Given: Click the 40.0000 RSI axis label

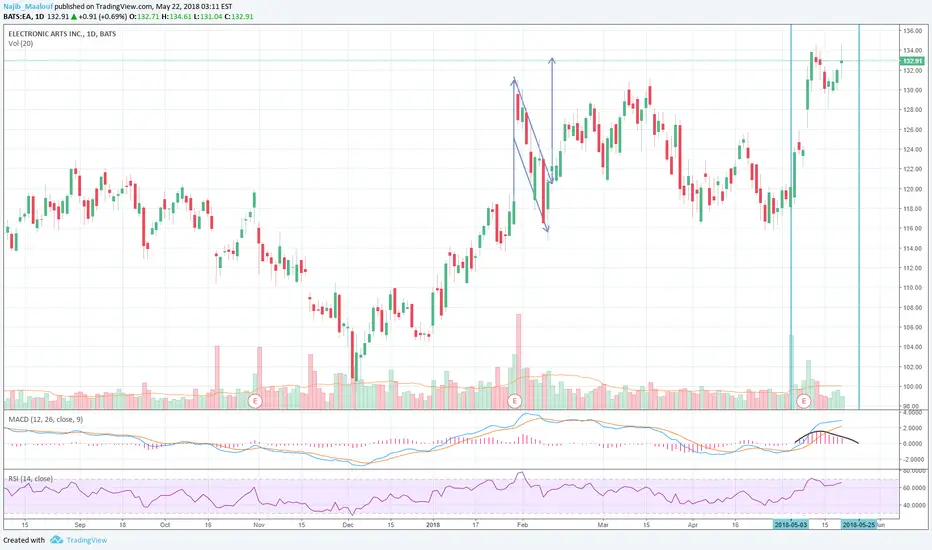Looking at the screenshot, I should click(x=914, y=505).
